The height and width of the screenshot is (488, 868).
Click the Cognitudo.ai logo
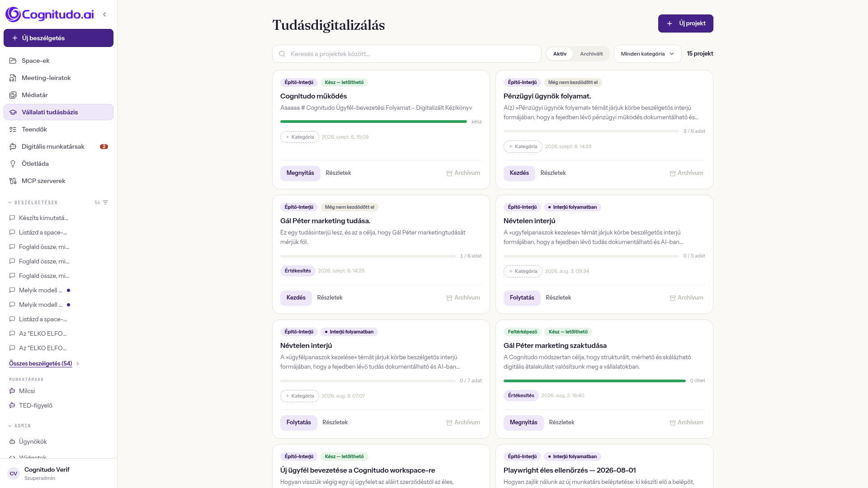click(50, 14)
